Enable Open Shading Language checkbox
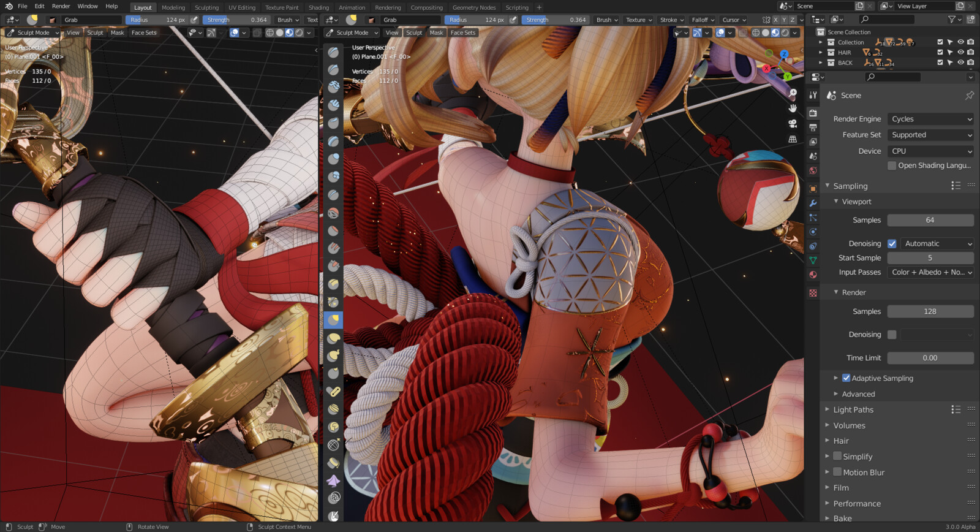Screen dimensions: 980x532 tap(892, 165)
